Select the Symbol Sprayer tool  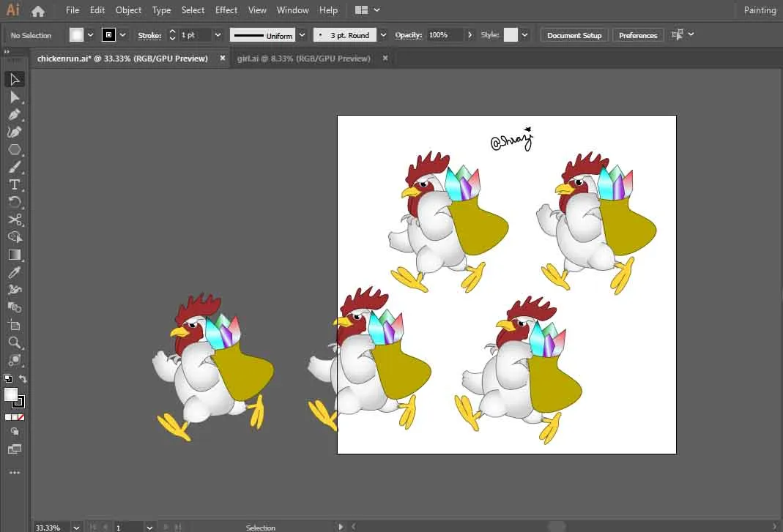tap(15, 290)
